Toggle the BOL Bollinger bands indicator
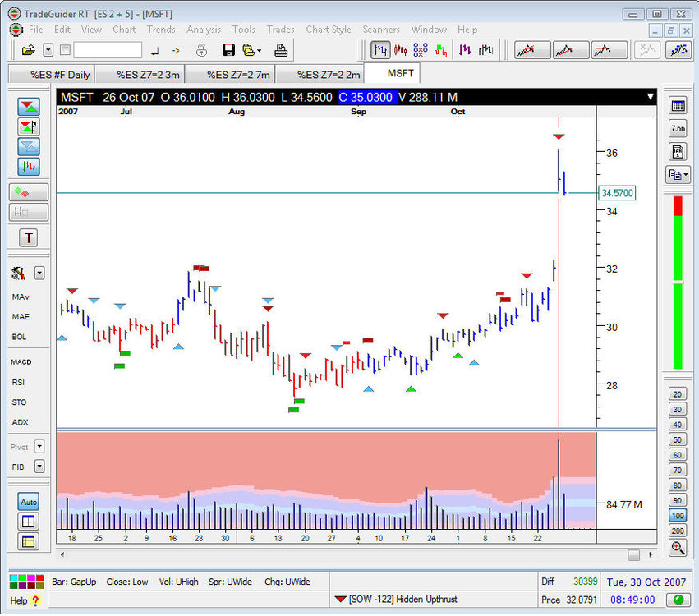 [19, 337]
